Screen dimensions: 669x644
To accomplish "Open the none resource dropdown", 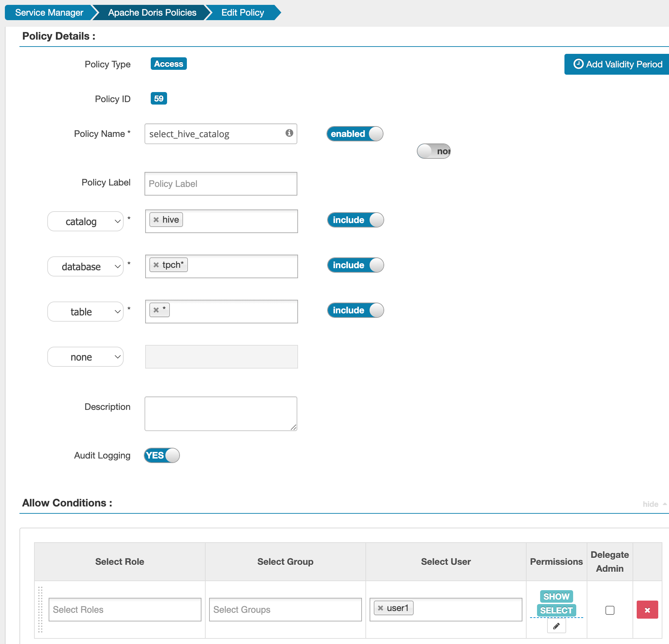I will coord(85,357).
